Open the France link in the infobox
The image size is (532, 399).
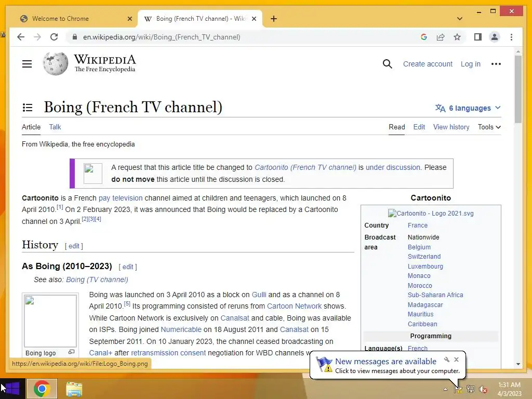(417, 225)
